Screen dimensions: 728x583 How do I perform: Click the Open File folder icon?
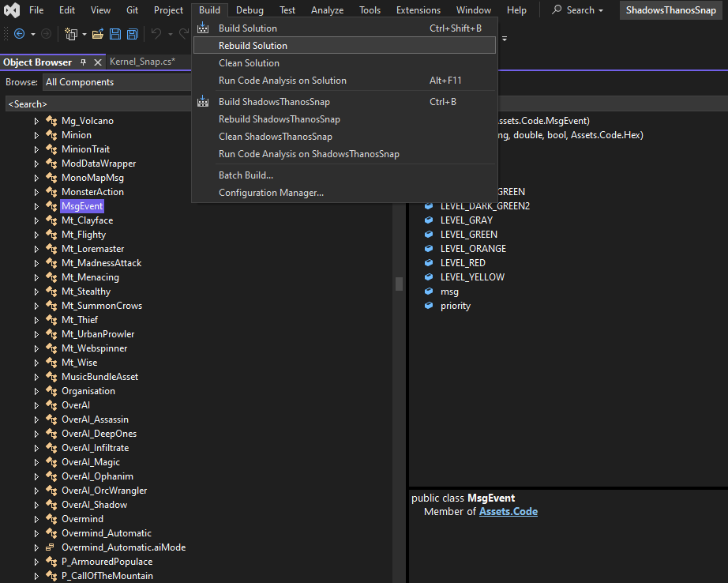[98, 34]
